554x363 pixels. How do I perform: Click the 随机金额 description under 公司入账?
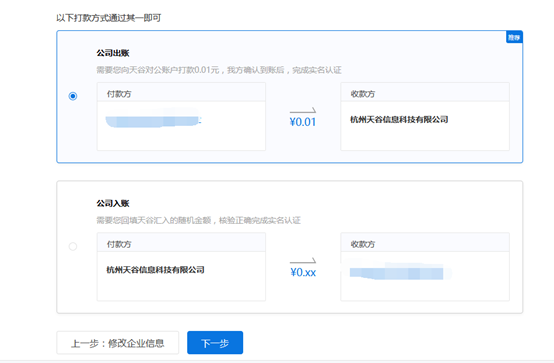[199, 220]
